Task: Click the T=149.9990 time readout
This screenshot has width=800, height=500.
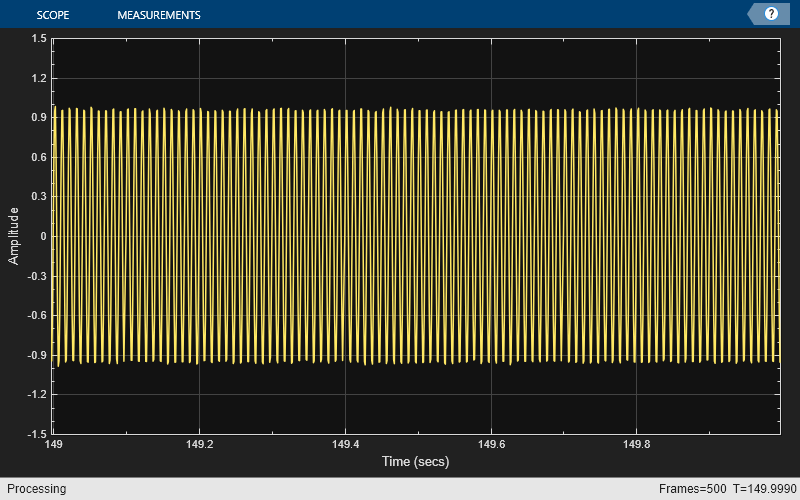Action: [765, 489]
